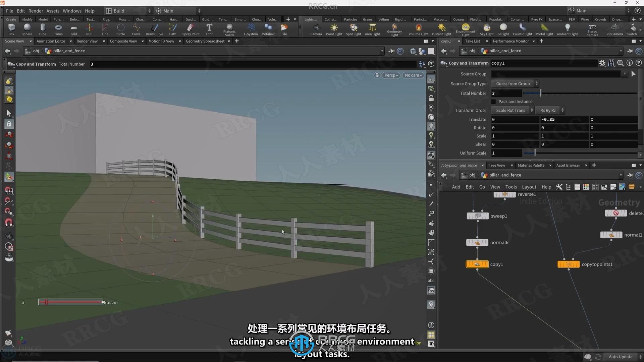Search parameters with the magnifier icon

pyautogui.click(x=621, y=63)
